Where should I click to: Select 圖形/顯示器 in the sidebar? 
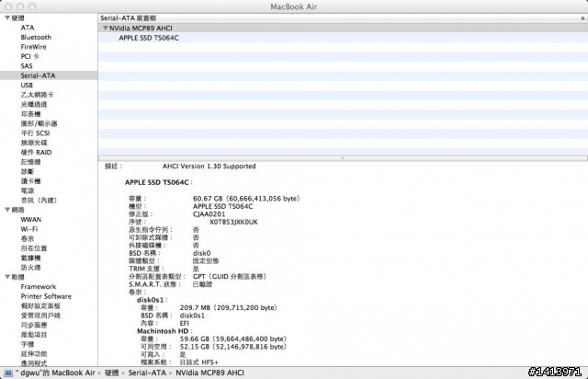[39, 123]
